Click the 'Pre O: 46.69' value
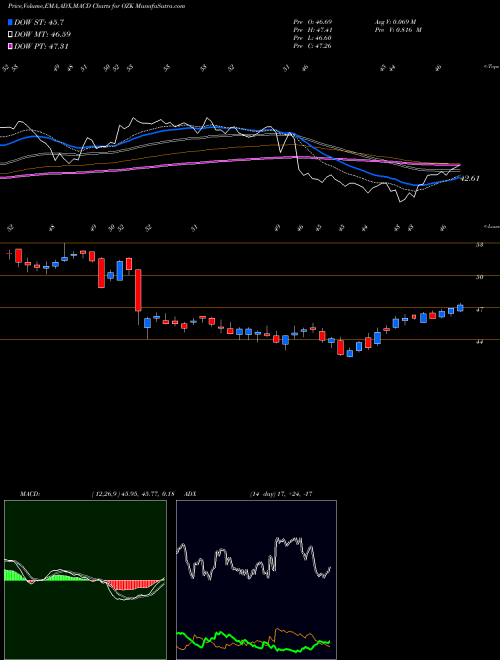This screenshot has width=500, height=660. (x=313, y=22)
